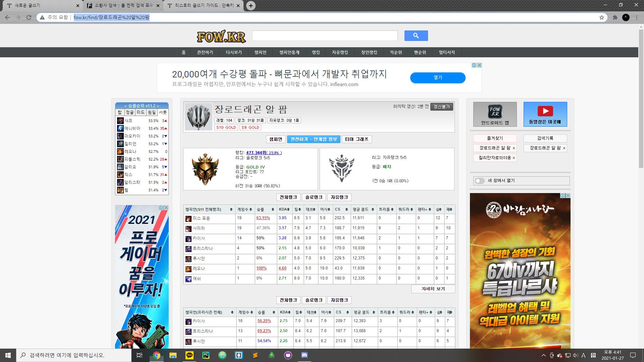The width and height of the screenshot is (644, 362).
Task: Open Discord from the taskbar
Action: tap(304, 355)
